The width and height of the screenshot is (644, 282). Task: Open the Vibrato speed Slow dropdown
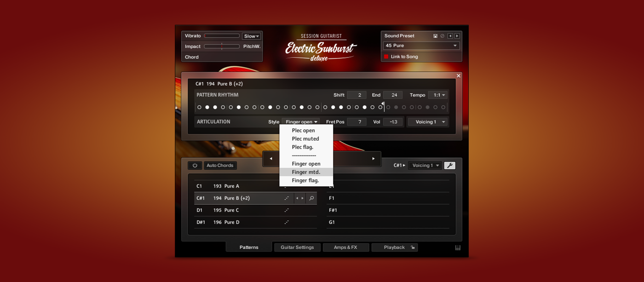(252, 36)
